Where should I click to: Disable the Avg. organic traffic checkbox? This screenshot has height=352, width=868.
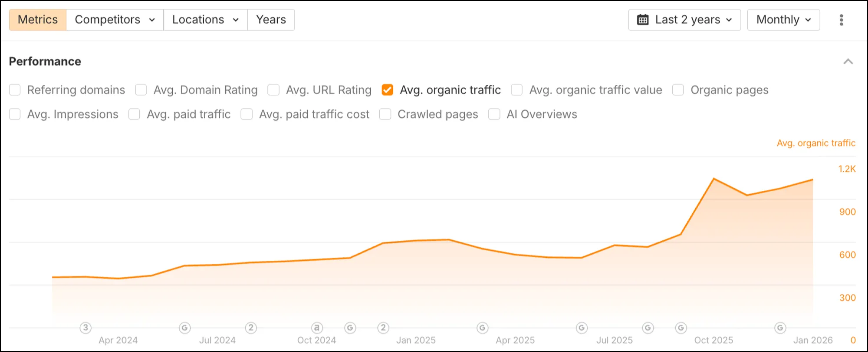click(x=387, y=90)
